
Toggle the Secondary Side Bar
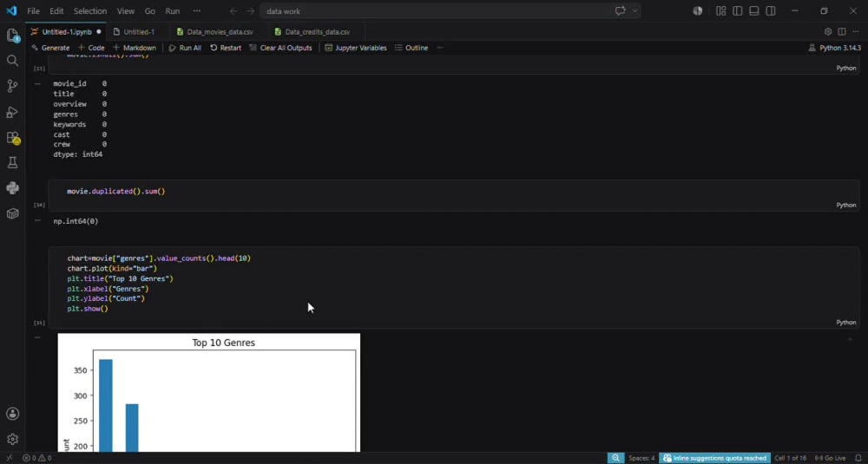[x=771, y=11]
